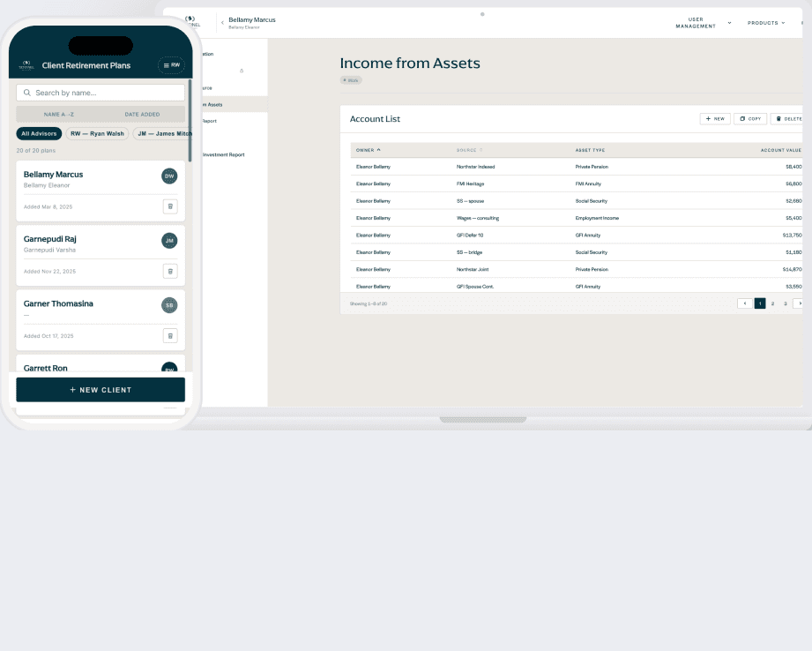The height and width of the screenshot is (651, 812).
Task: Open the Garner Thomasina plan card
Action: pyautogui.click(x=101, y=320)
